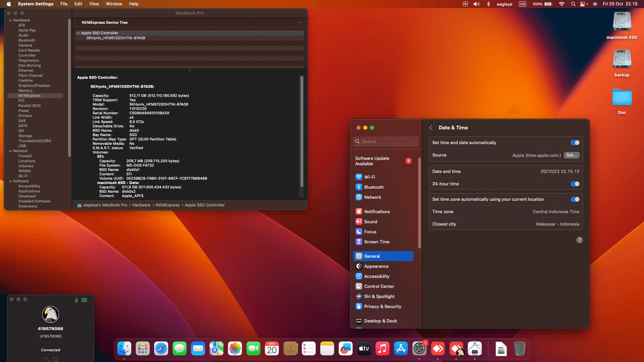
Task: Open the Window menu
Action: coord(114,4)
